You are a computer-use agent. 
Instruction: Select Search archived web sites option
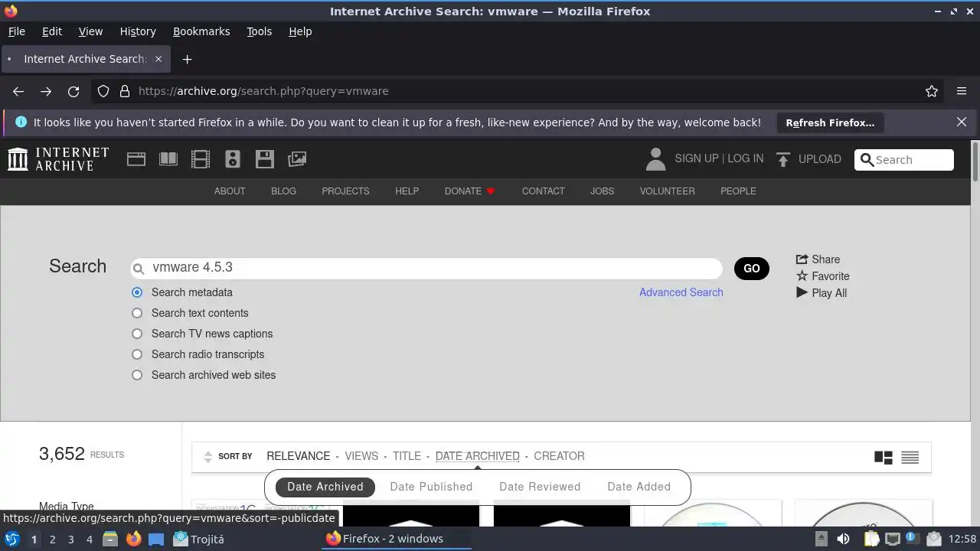(x=137, y=375)
